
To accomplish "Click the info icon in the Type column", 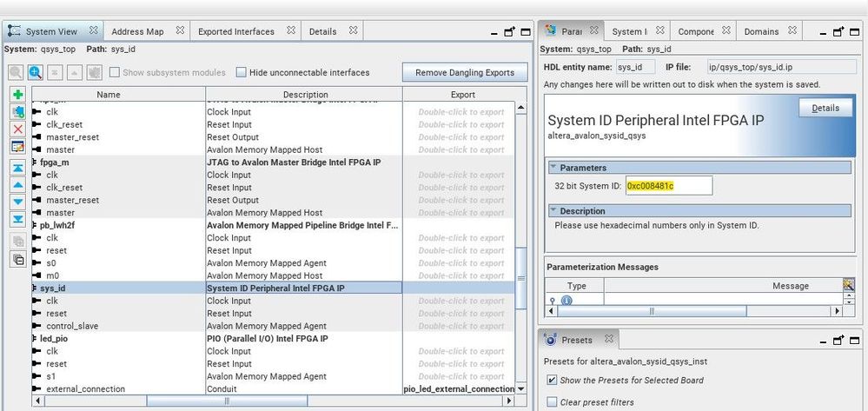I will point(567,301).
